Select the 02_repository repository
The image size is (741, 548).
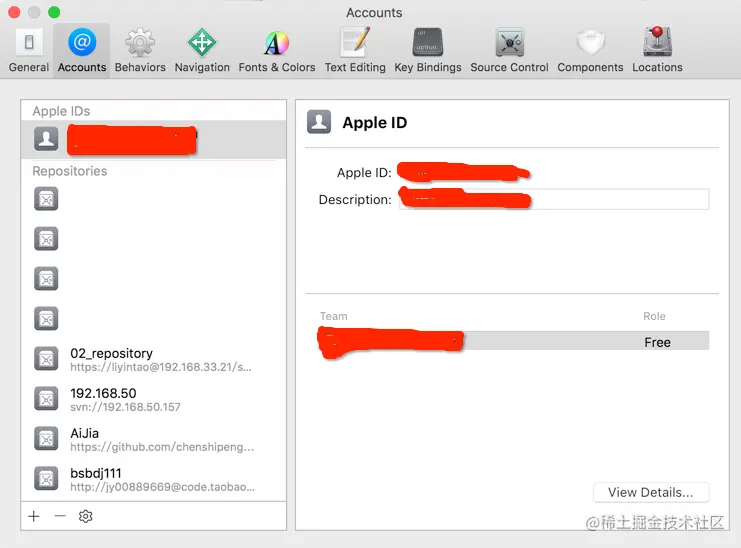coord(154,359)
